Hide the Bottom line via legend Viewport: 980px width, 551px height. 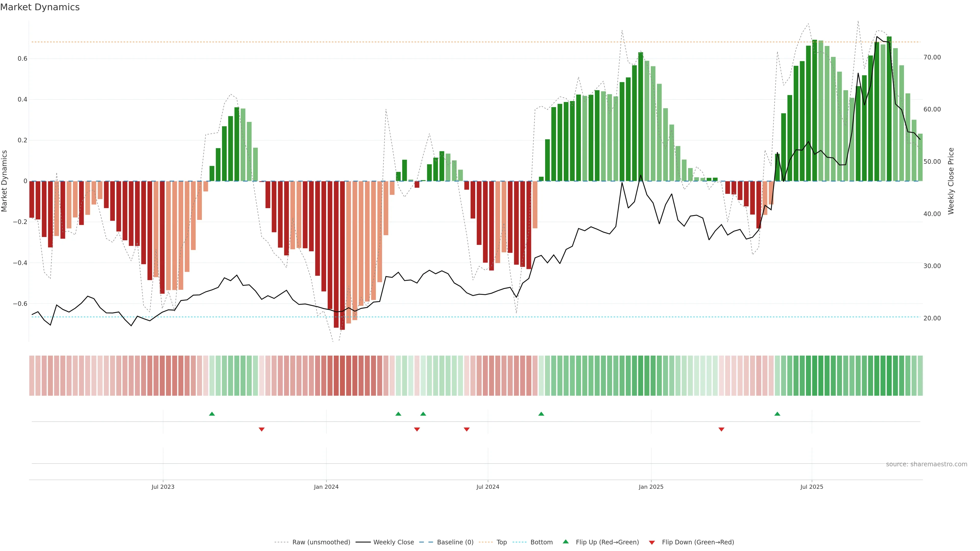tap(541, 542)
